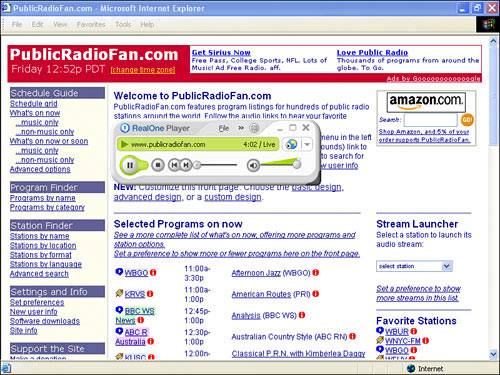Click info icon next to WNYC-FM

[426, 341]
